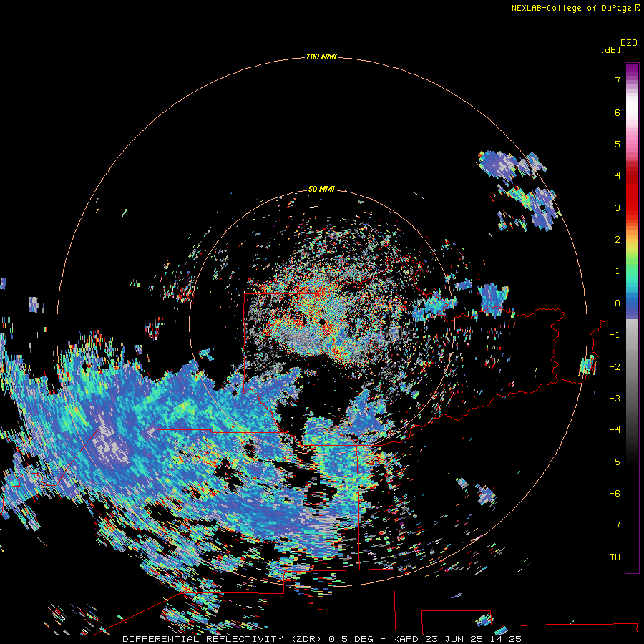Click the 7 value on the color scale
The height and width of the screenshot is (644, 644).
tap(618, 80)
